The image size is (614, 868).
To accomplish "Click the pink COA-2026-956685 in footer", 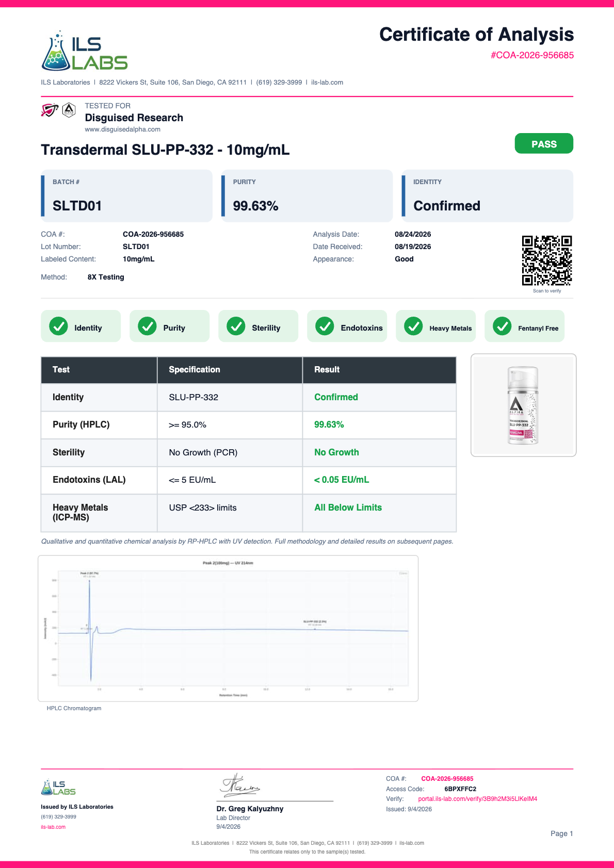I will pos(447,779).
